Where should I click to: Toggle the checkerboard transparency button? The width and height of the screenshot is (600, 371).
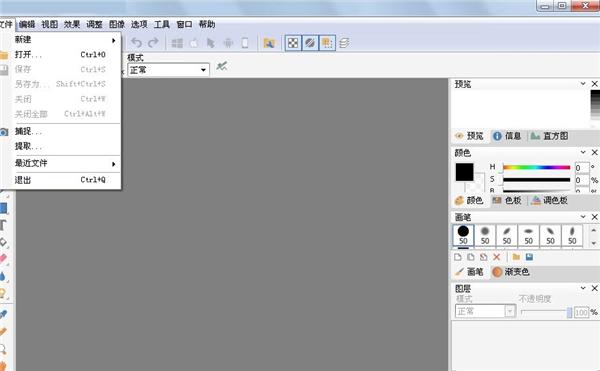pyautogui.click(x=293, y=43)
